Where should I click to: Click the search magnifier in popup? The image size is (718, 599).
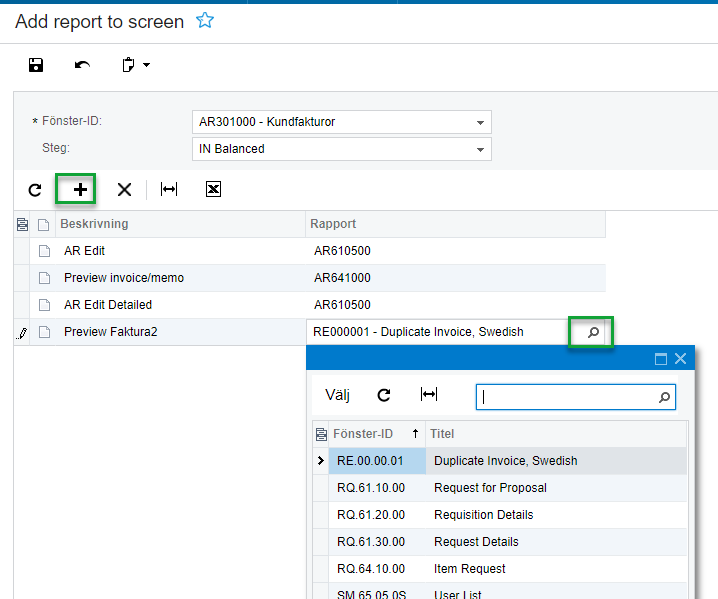pos(664,397)
